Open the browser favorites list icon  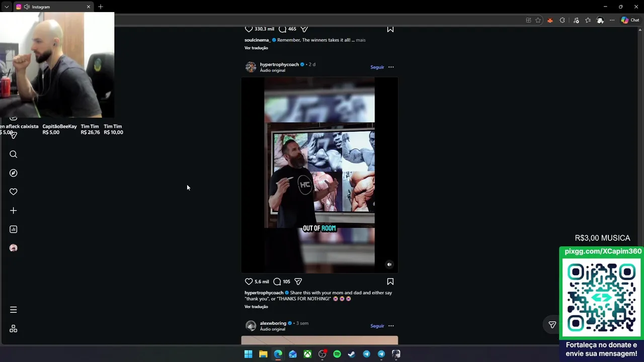[588, 20]
